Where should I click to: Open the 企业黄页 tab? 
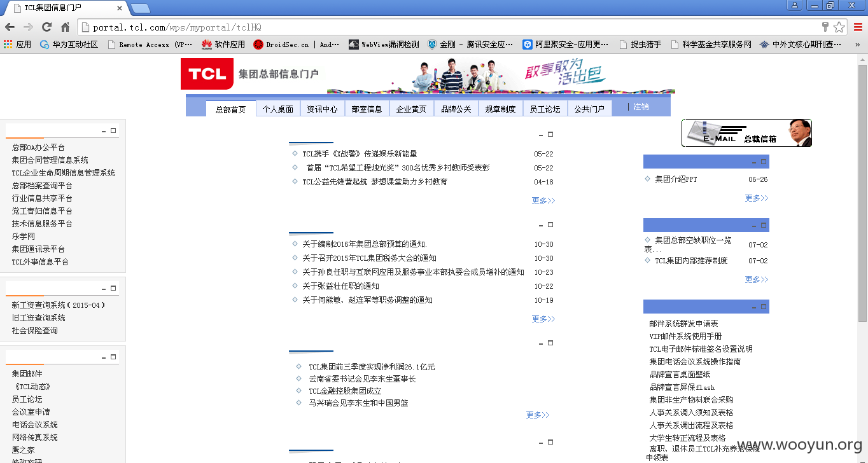click(x=411, y=109)
